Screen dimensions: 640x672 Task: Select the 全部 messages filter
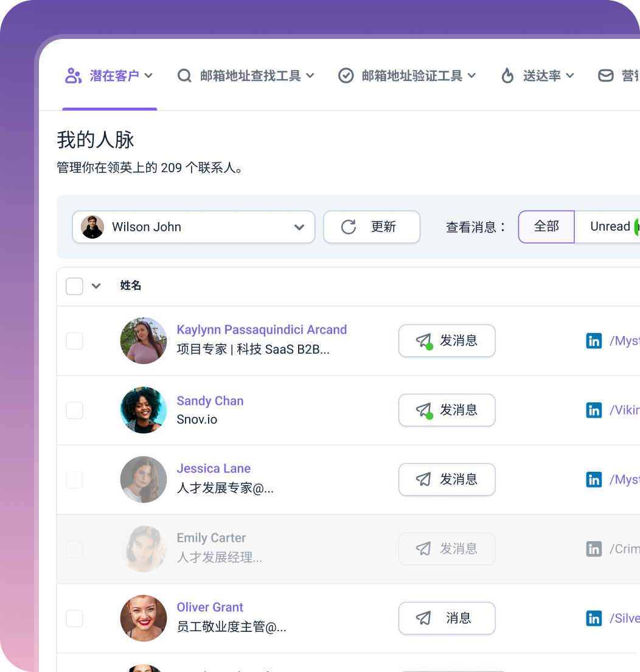[546, 226]
